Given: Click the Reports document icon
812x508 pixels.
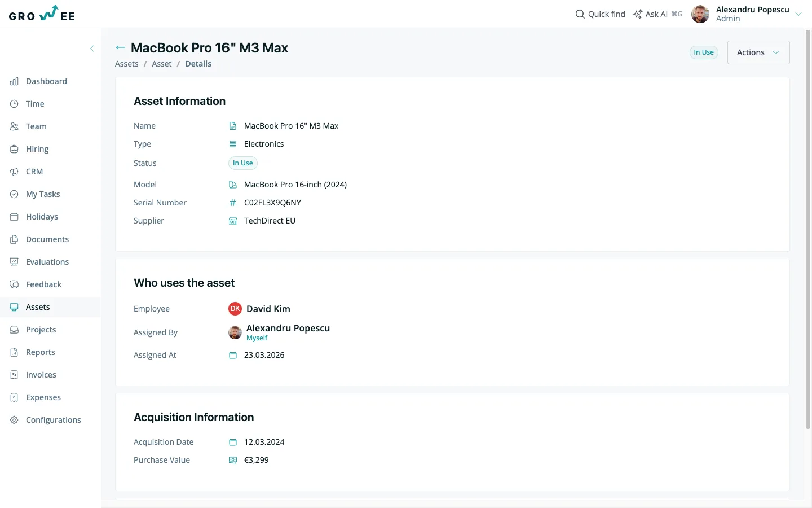Looking at the screenshot, I should click(x=14, y=352).
